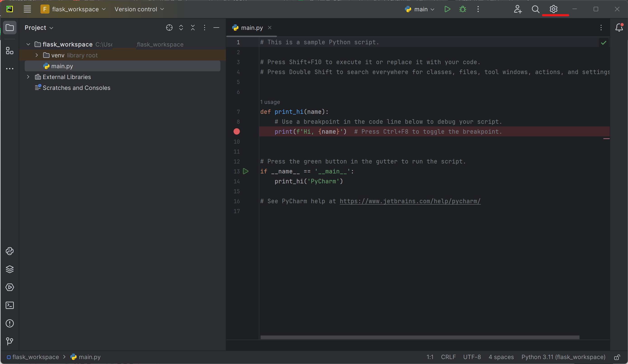This screenshot has width=628, height=364.
Task: Open the Version control menu
Action: point(139,9)
